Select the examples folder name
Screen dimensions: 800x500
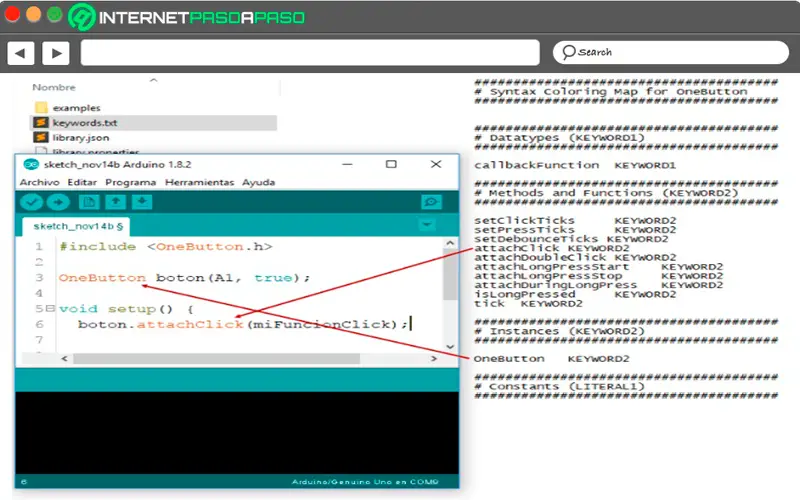click(77, 108)
